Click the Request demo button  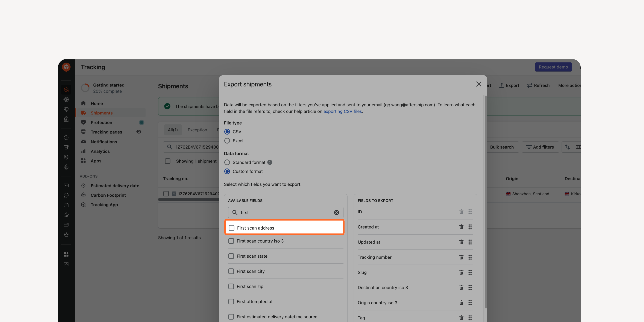[553, 67]
